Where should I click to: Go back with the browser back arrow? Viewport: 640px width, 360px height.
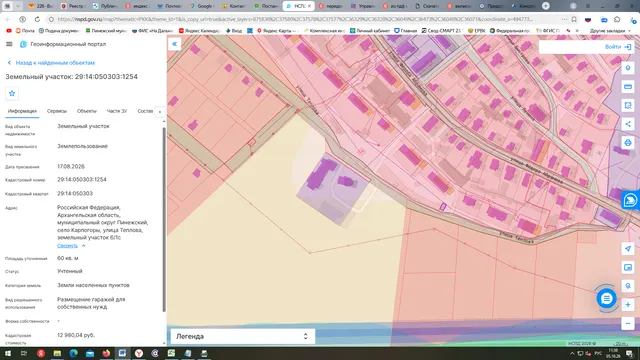point(8,19)
